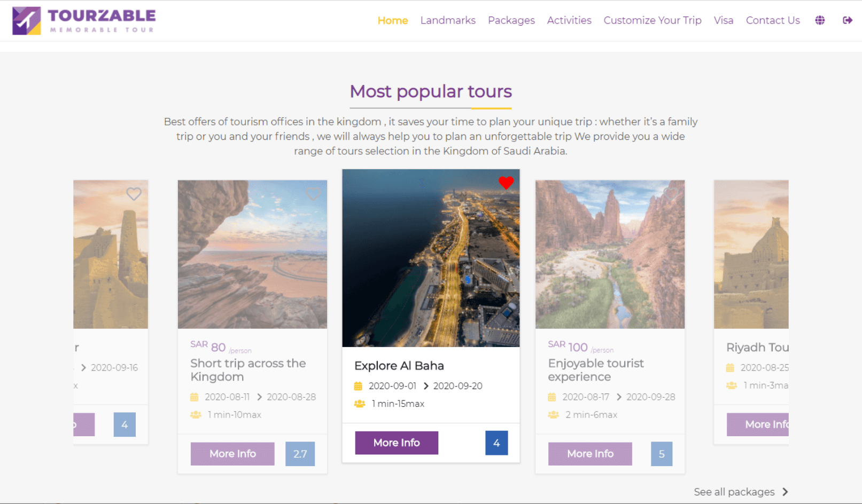Click the calendar icon beside 2020-08-17
This screenshot has height=504, width=862.
552,397
